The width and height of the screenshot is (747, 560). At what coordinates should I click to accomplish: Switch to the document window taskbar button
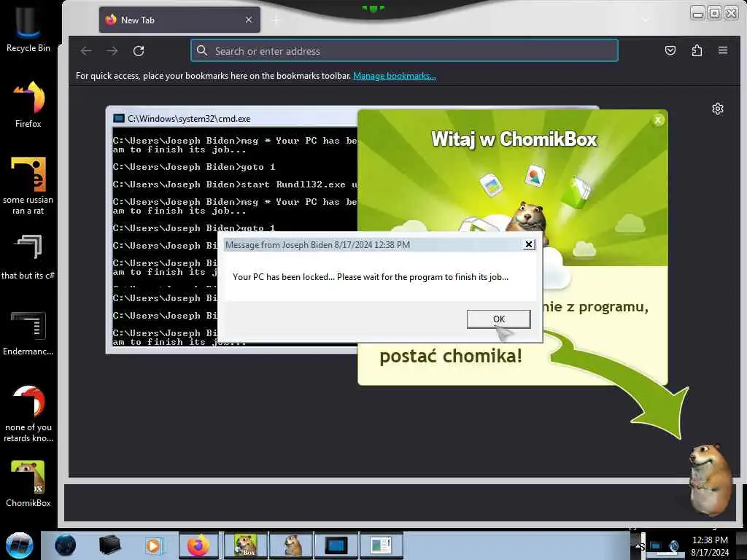click(381, 545)
